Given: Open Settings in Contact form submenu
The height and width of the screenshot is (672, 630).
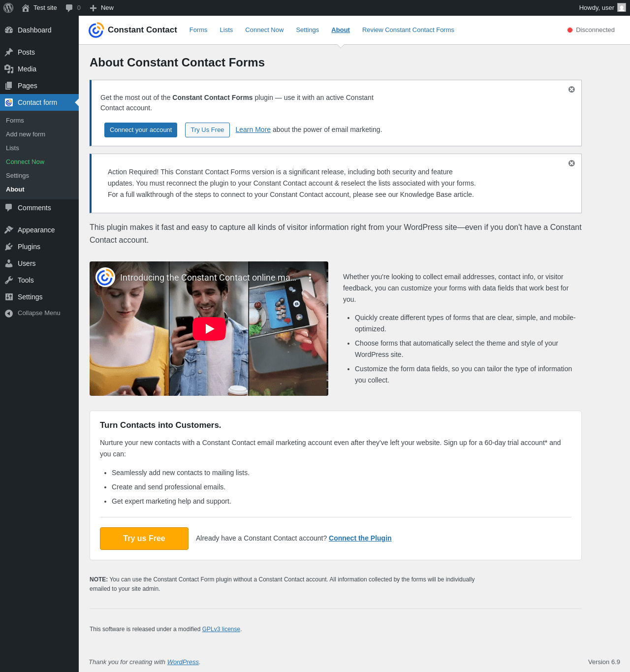Looking at the screenshot, I should (17, 176).
